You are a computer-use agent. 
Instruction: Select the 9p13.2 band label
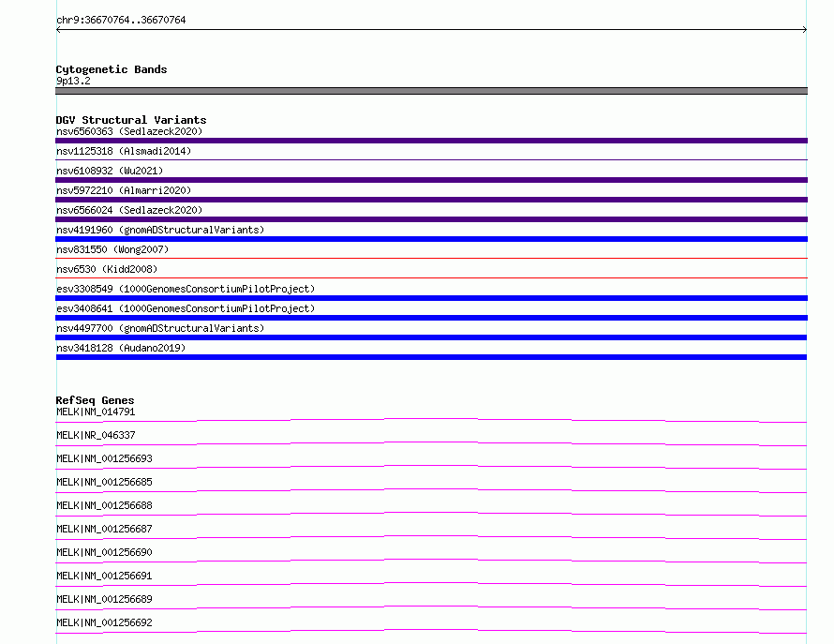[x=73, y=81]
